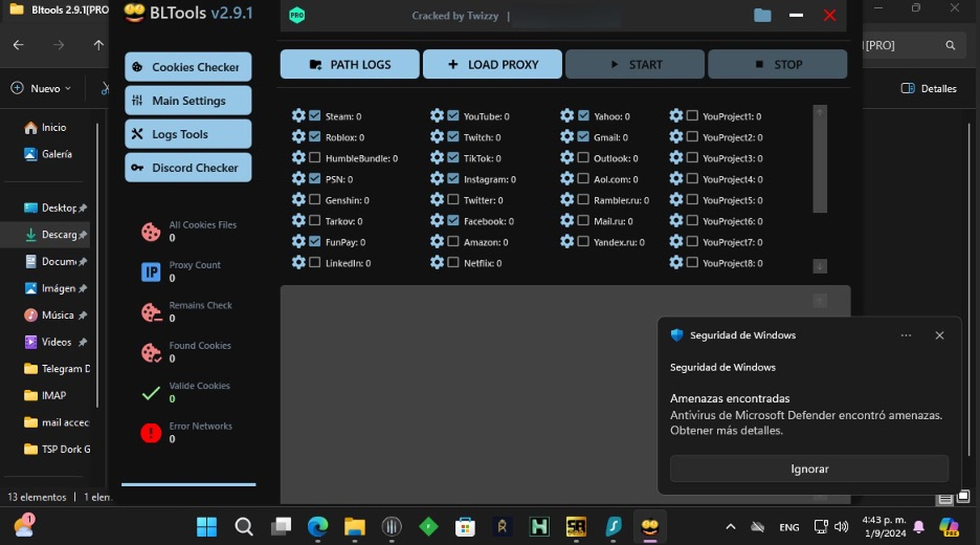Click Ignorar in the Windows Security notification
980x545 pixels.
[810, 468]
